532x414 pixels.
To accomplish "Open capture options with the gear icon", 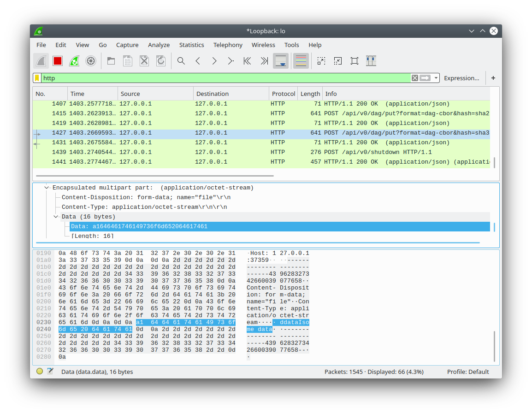I will tap(90, 60).
